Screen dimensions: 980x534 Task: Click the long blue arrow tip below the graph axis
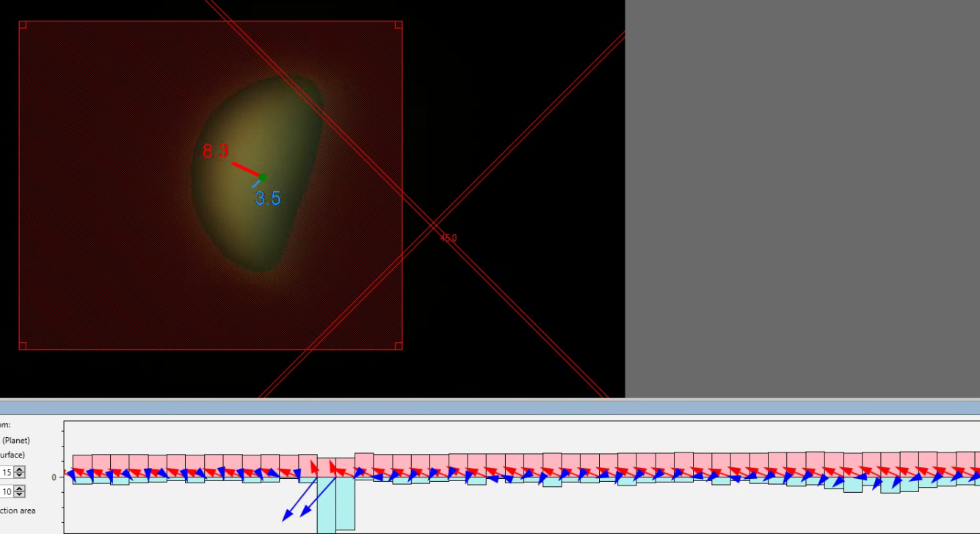pyautogui.click(x=286, y=518)
